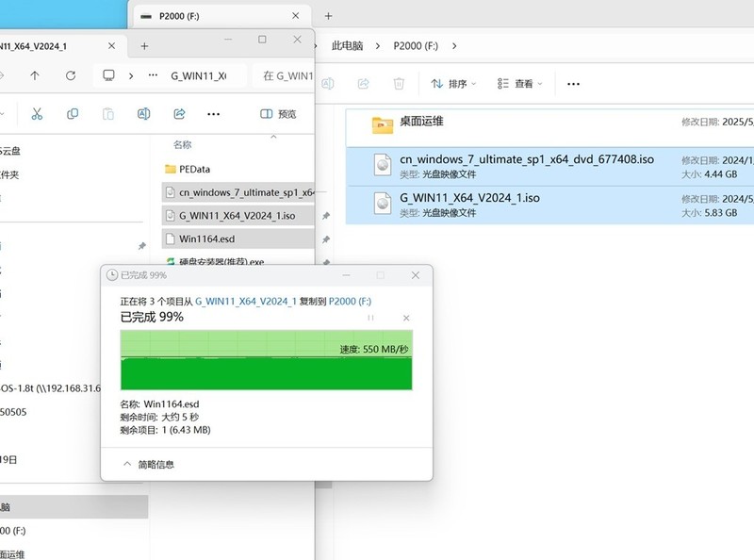Open a new Explorer tab with plus button
The width and height of the screenshot is (754, 560).
327,15
